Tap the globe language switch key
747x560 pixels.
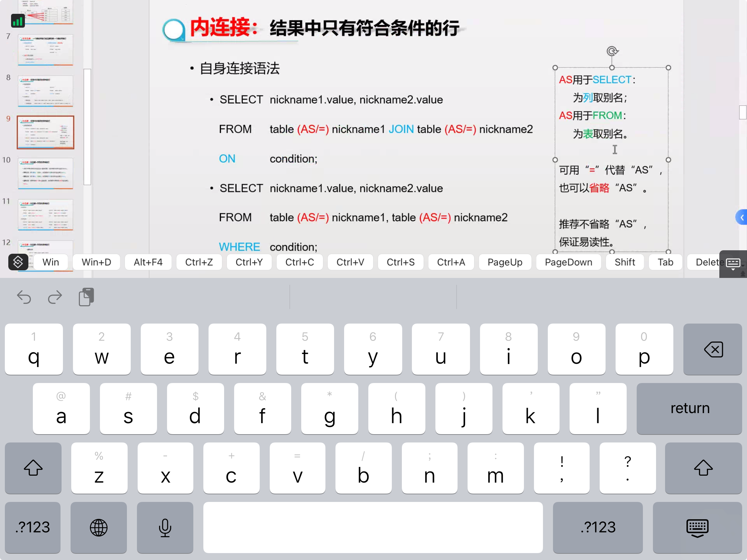point(99,528)
